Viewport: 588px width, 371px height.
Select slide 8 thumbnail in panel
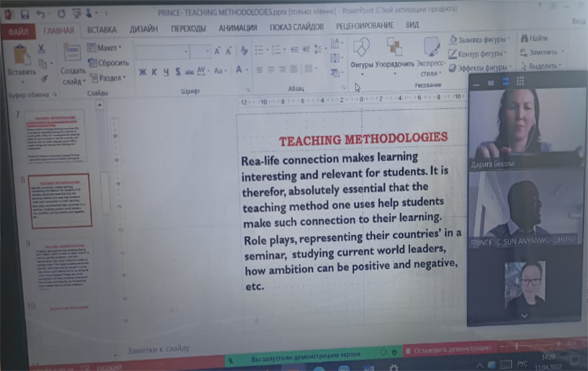tap(60, 201)
